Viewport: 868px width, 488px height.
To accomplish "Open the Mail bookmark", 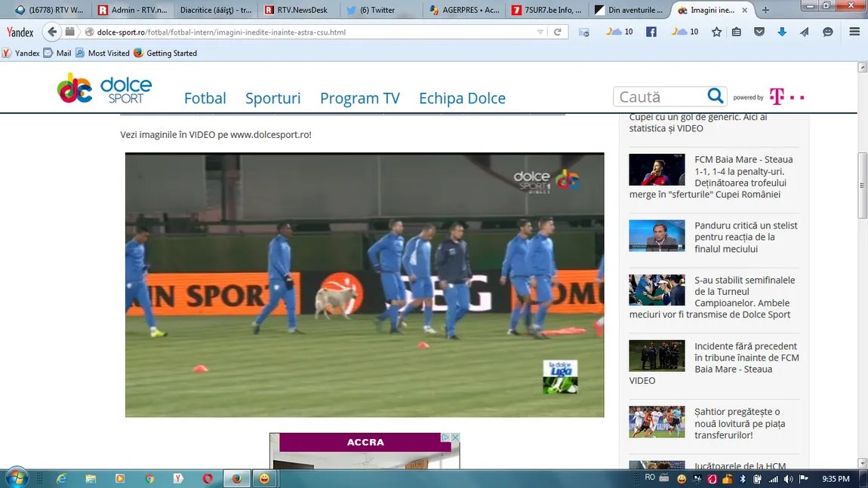I will pyautogui.click(x=57, y=53).
